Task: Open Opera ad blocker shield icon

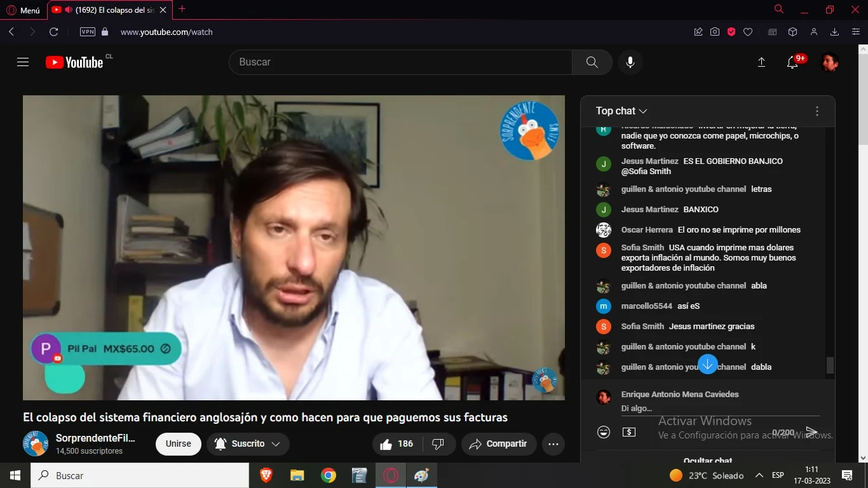Action: [x=731, y=32]
